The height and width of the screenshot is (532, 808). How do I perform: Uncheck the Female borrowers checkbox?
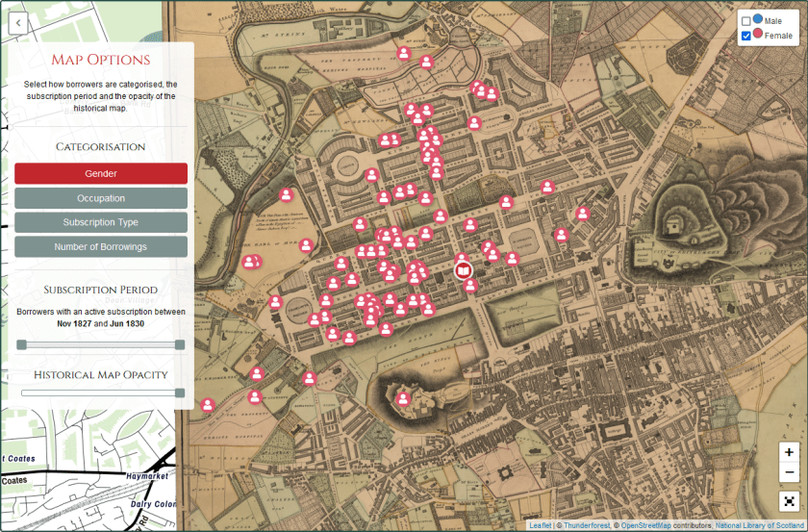click(x=745, y=36)
